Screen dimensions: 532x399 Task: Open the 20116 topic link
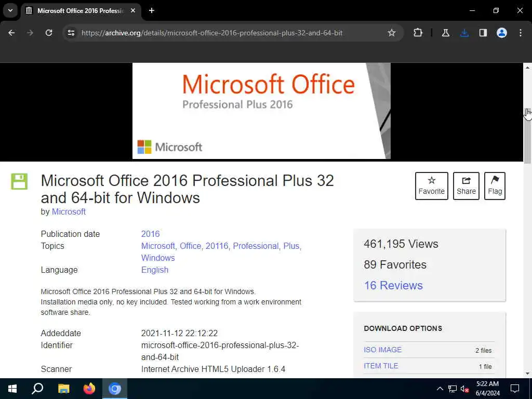pyautogui.click(x=217, y=246)
